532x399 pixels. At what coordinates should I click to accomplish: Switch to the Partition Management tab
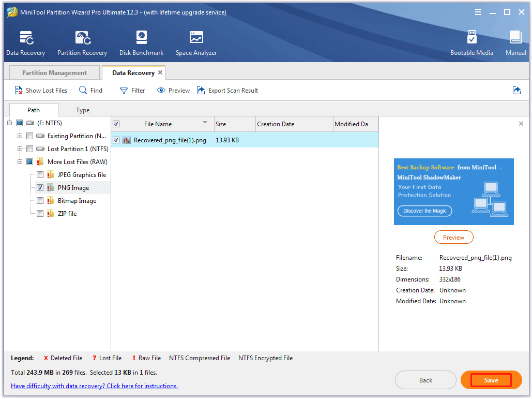point(54,72)
